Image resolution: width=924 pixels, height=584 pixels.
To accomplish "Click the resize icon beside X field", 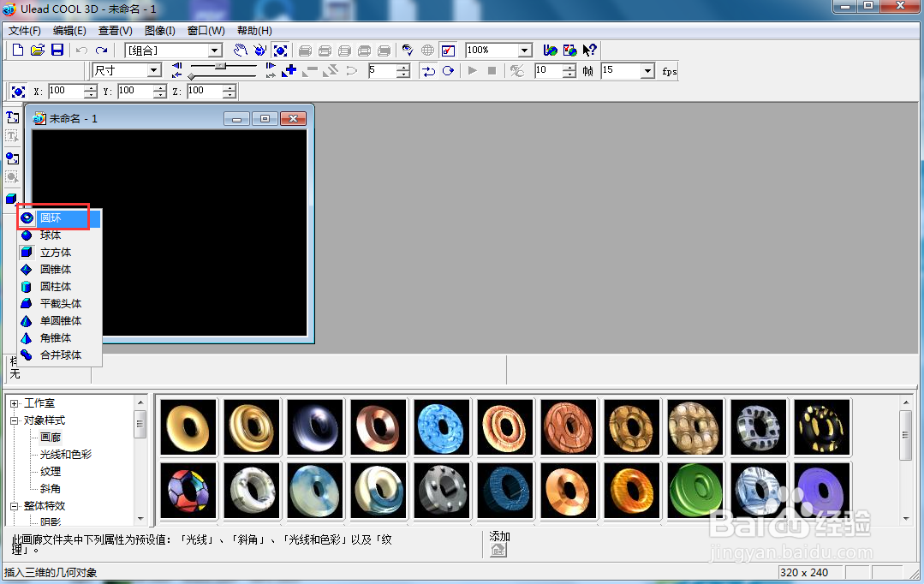I will click(x=18, y=92).
